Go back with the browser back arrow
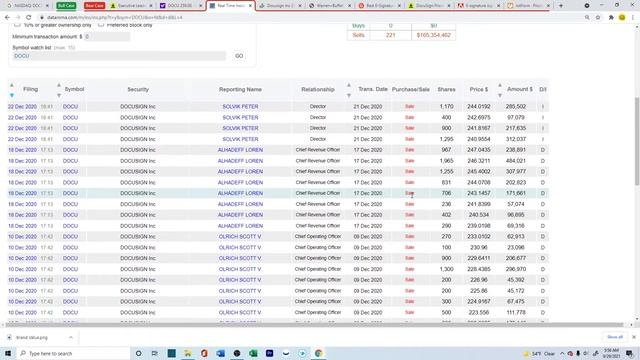This screenshot has height=360, width=640. pyautogui.click(x=7, y=18)
